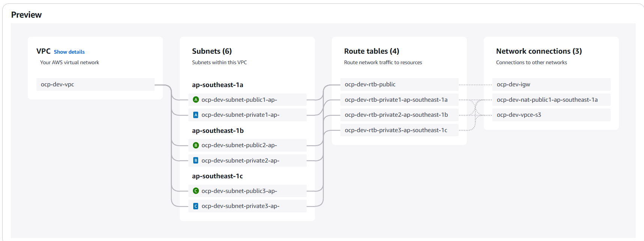Select the ocp-dev-vpc resource box
This screenshot has width=644, height=241.
click(x=95, y=84)
